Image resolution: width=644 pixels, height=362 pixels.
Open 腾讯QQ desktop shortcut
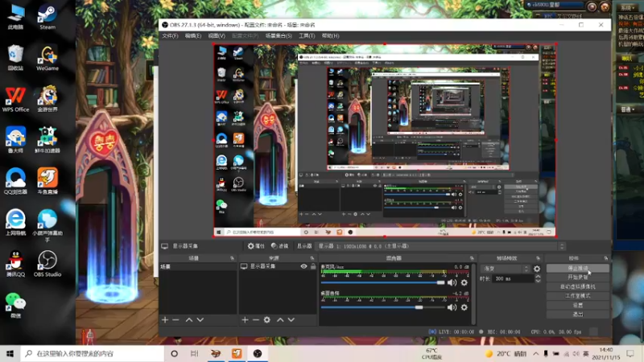coord(15,264)
